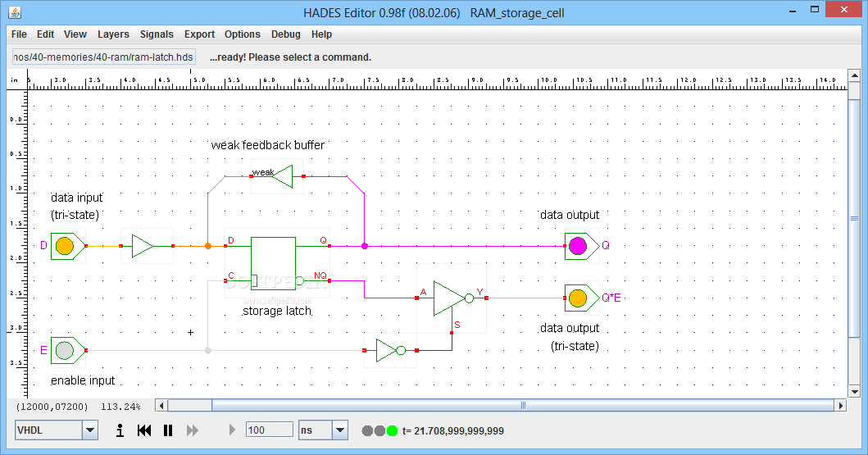Open the File menu
Viewport: 868px width, 455px height.
(19, 34)
